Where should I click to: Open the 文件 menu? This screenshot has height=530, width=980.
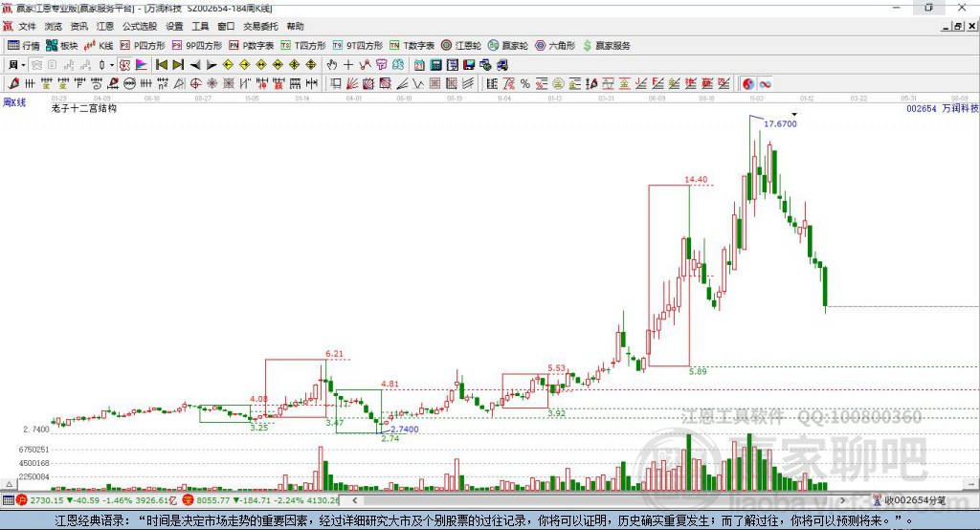(27, 26)
